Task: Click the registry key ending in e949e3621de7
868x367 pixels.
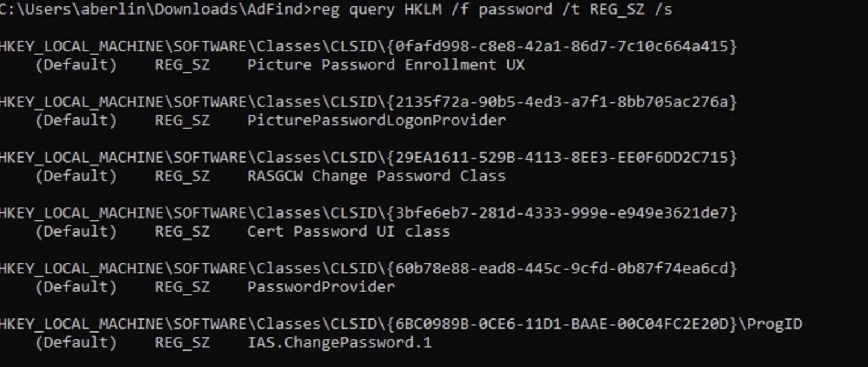Action: 367,213
